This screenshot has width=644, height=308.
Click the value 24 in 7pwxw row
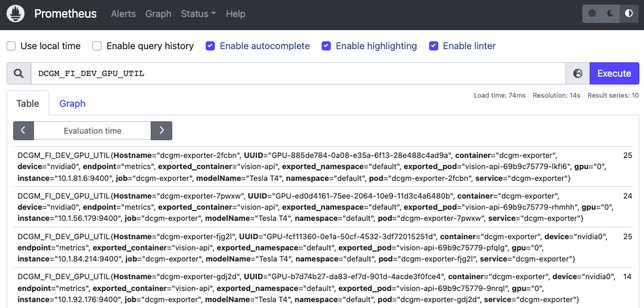click(628, 196)
